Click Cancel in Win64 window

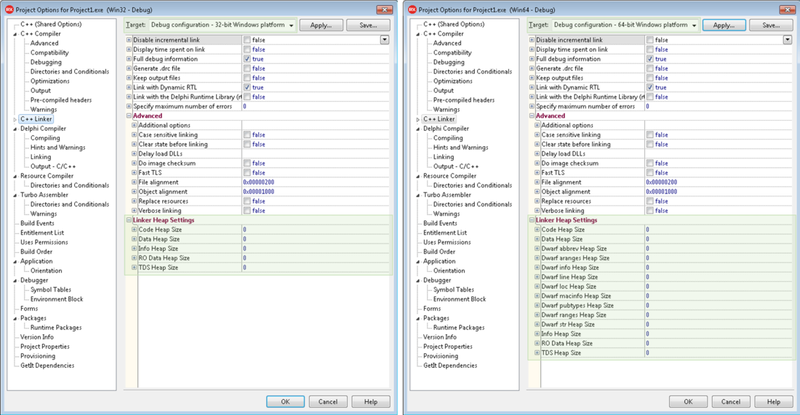(731, 402)
